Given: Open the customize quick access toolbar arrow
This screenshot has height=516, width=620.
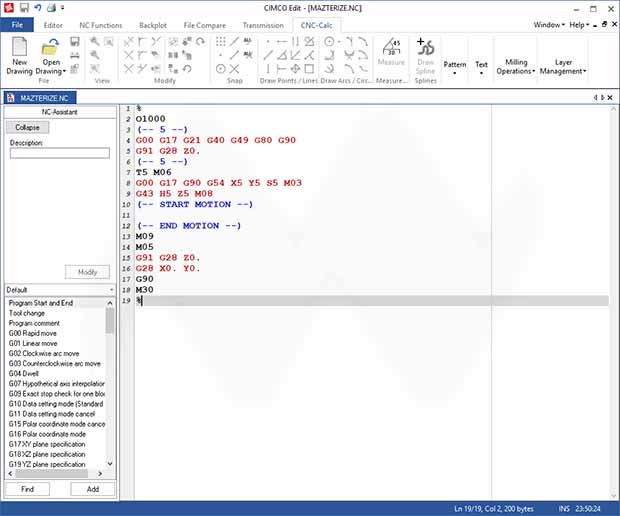Looking at the screenshot, I should (x=63, y=8).
